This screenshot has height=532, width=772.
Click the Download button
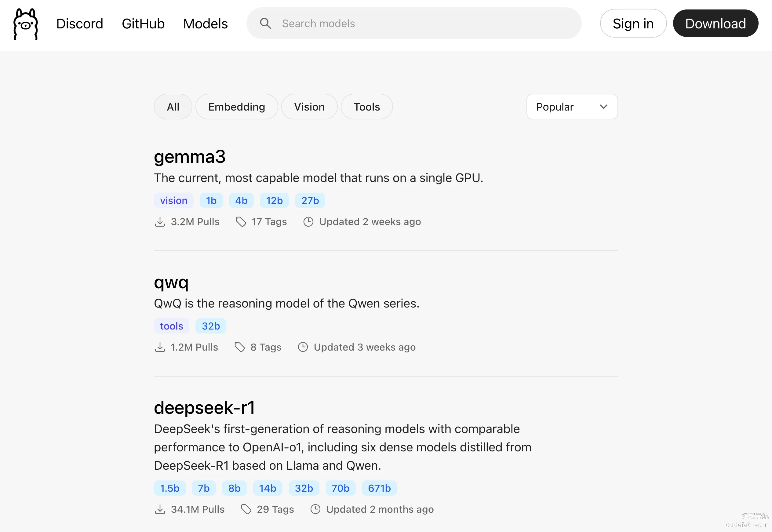(716, 23)
